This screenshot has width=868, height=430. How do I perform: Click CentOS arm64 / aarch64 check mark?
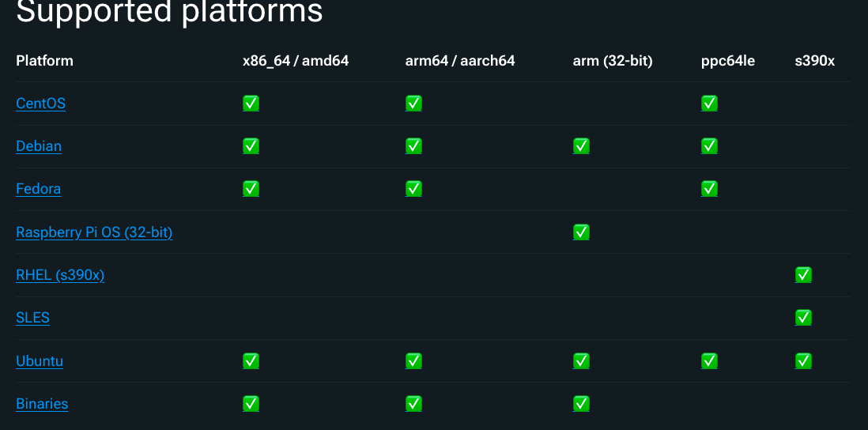click(413, 104)
